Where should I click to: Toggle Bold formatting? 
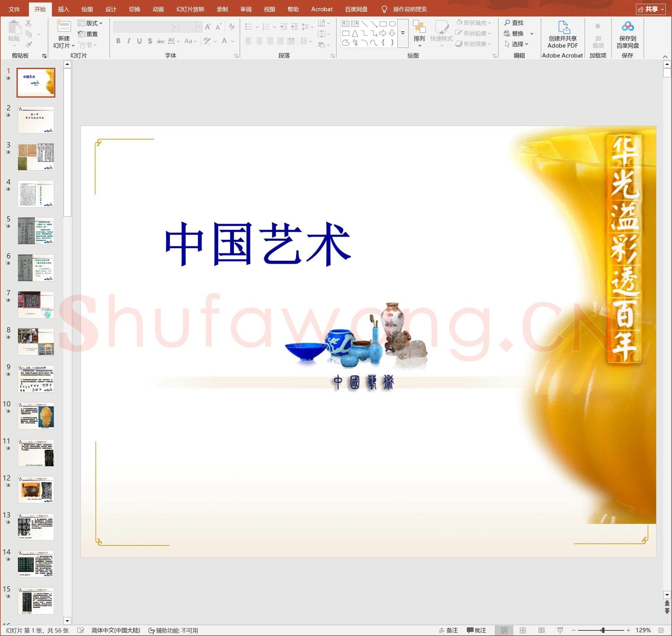coord(118,41)
